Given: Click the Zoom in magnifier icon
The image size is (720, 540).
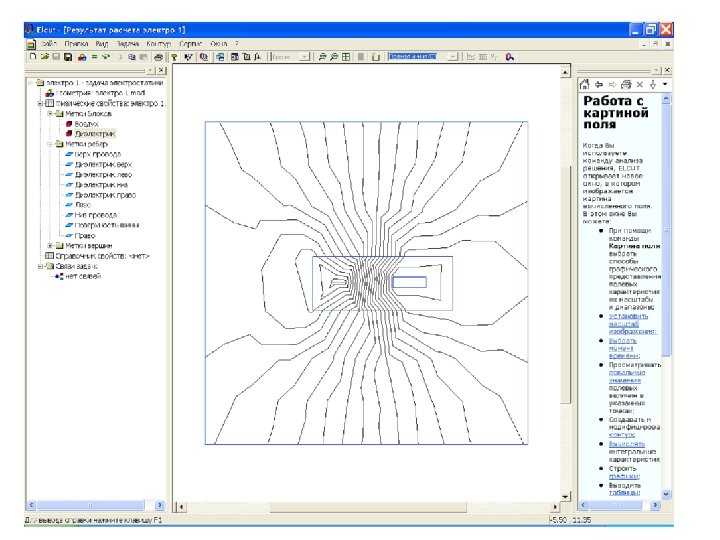Looking at the screenshot, I should click(322, 57).
